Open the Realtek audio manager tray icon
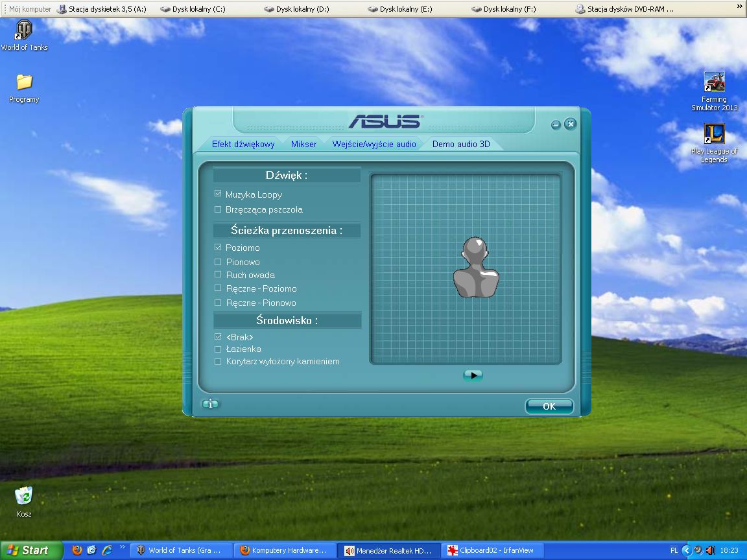This screenshot has width=747, height=560. [698, 550]
